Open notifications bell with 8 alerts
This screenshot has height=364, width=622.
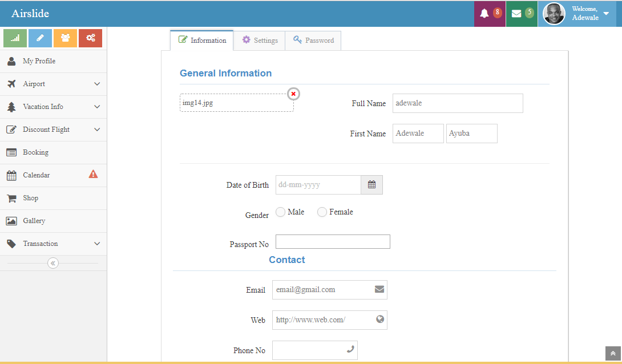point(490,14)
